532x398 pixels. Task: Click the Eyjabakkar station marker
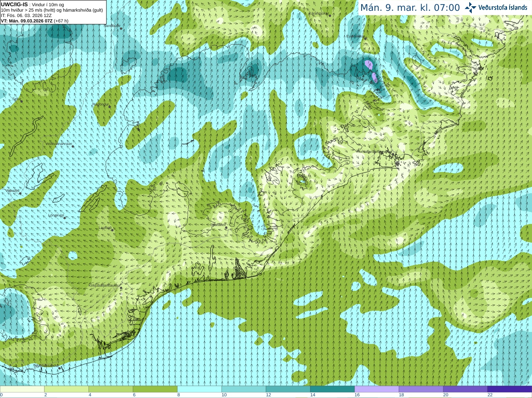point(365,38)
